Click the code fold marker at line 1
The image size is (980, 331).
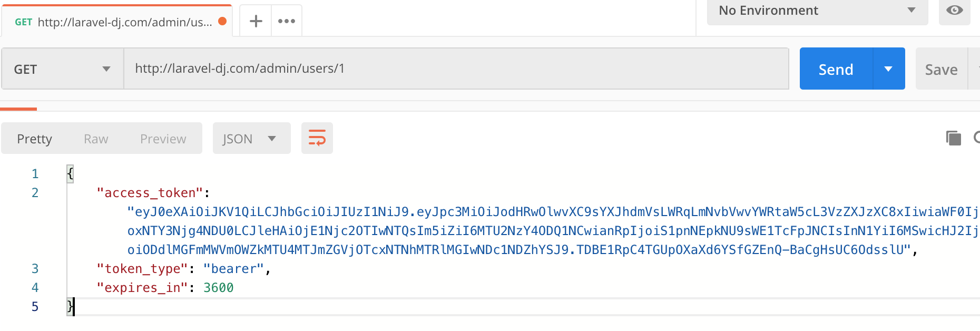(70, 173)
